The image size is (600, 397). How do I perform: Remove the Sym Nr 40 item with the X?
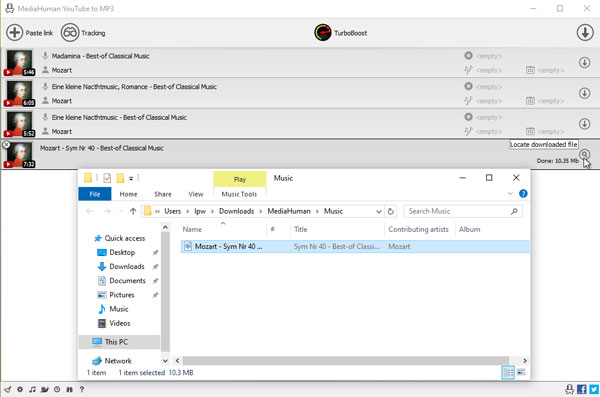coord(6,145)
